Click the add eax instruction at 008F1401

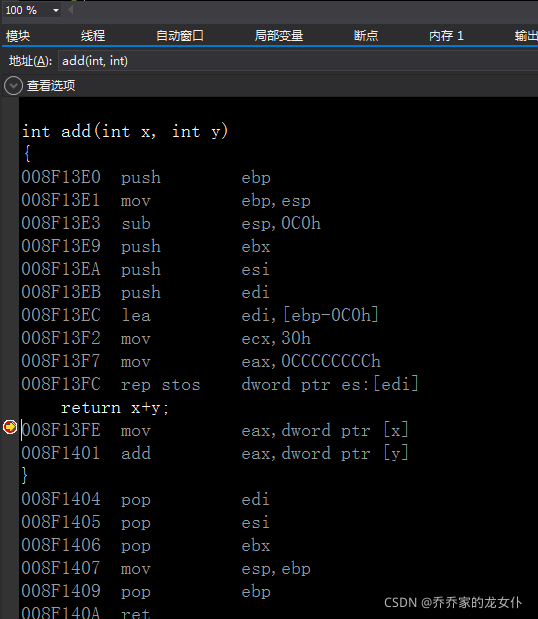(x=215, y=453)
